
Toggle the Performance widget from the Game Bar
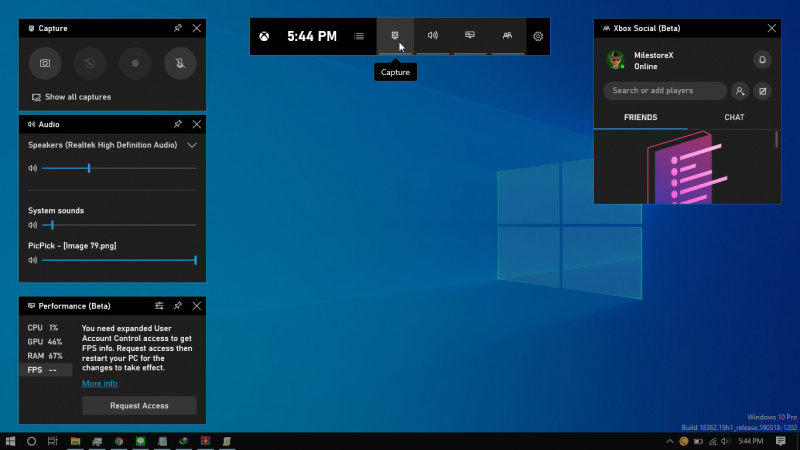(470, 36)
